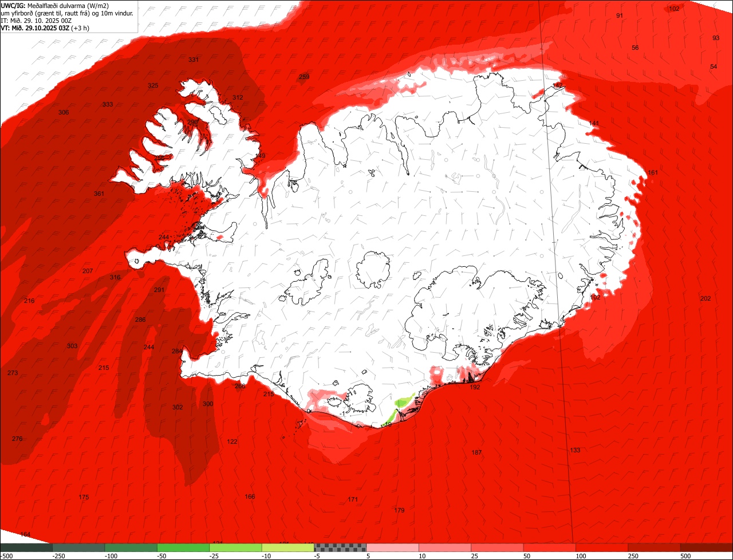The image size is (733, 560).
Task: Click the flux value 192
Action: click(475, 387)
